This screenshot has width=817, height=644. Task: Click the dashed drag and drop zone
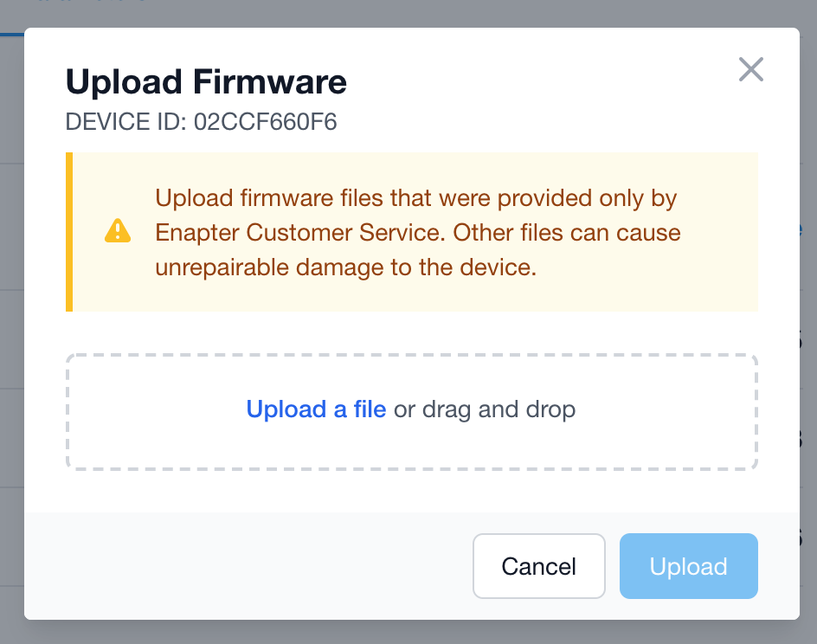click(410, 409)
